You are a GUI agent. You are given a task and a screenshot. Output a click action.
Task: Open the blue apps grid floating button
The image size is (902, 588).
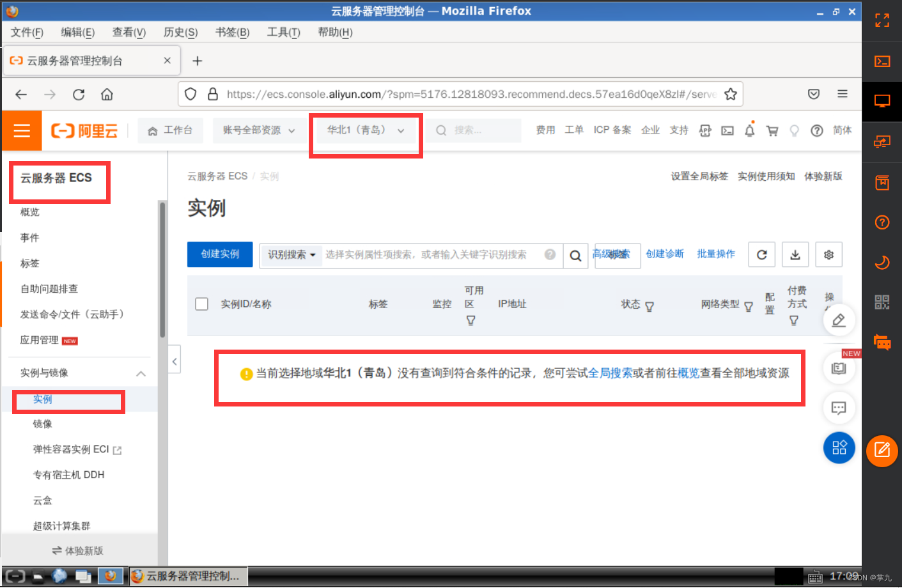click(x=839, y=447)
